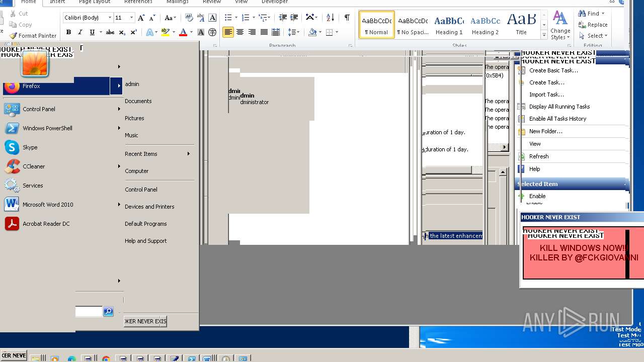Switch to the Page Layout tab
Viewport: 644px width, 362px height.
click(96, 2)
